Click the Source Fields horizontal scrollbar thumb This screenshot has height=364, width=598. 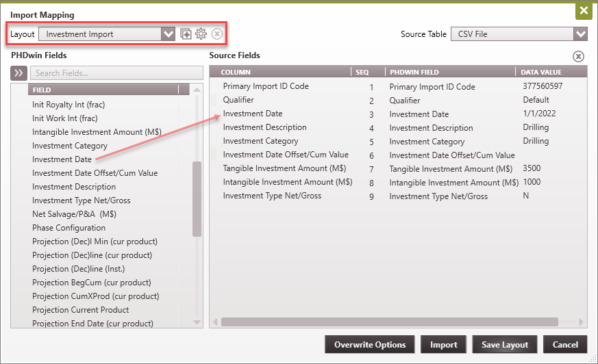tap(390, 322)
